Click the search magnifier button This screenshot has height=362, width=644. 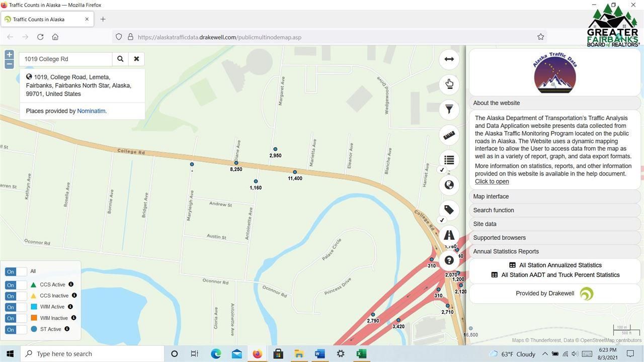pos(120,59)
